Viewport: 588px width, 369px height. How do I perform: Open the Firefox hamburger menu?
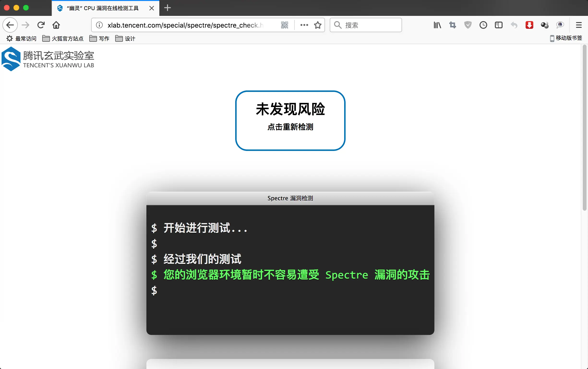(x=579, y=25)
